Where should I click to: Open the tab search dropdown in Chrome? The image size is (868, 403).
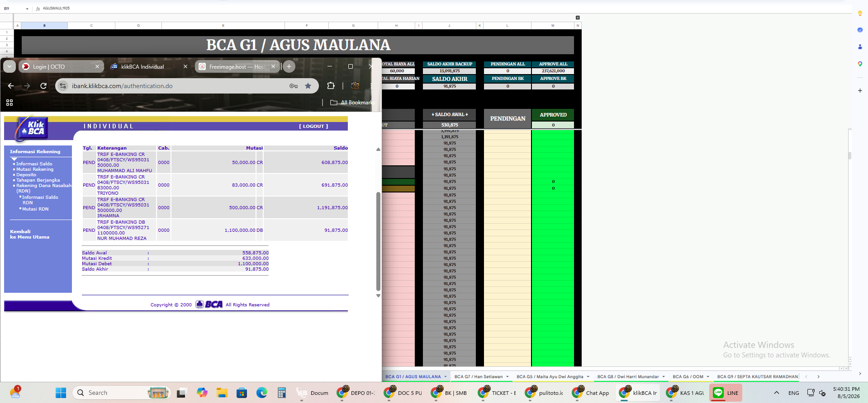(9, 66)
